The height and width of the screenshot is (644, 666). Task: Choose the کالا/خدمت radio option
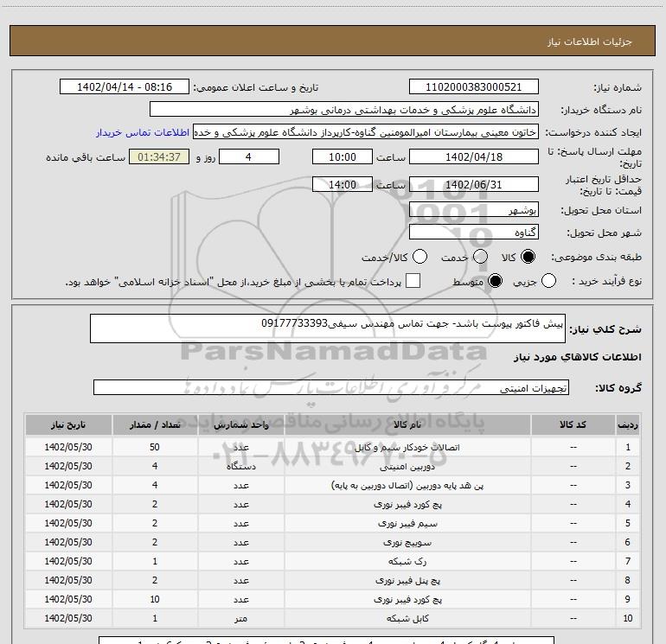[x=419, y=258]
